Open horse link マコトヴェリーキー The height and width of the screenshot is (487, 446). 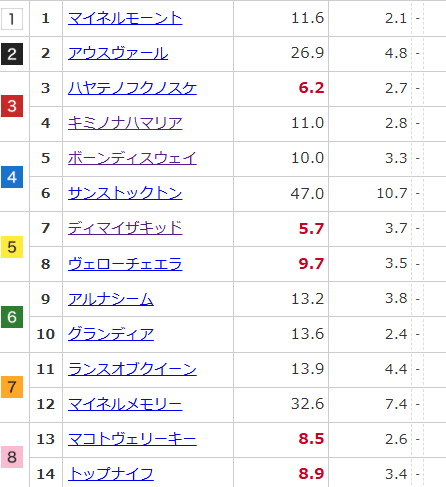pos(132,439)
